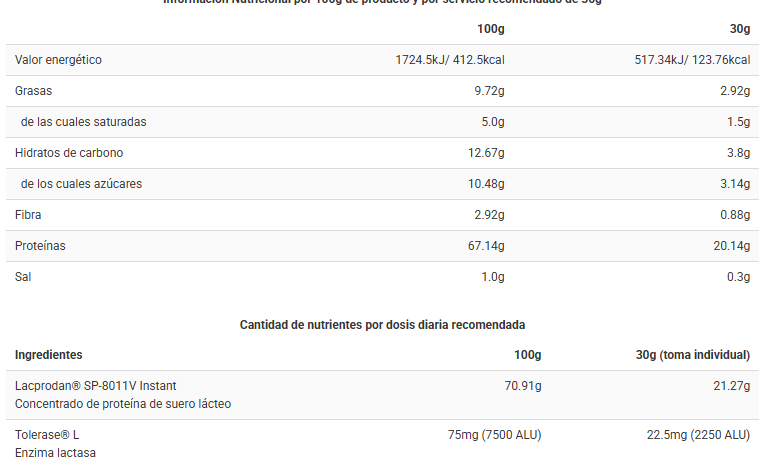Click the 'Hidratos de carbono' row label

click(69, 153)
